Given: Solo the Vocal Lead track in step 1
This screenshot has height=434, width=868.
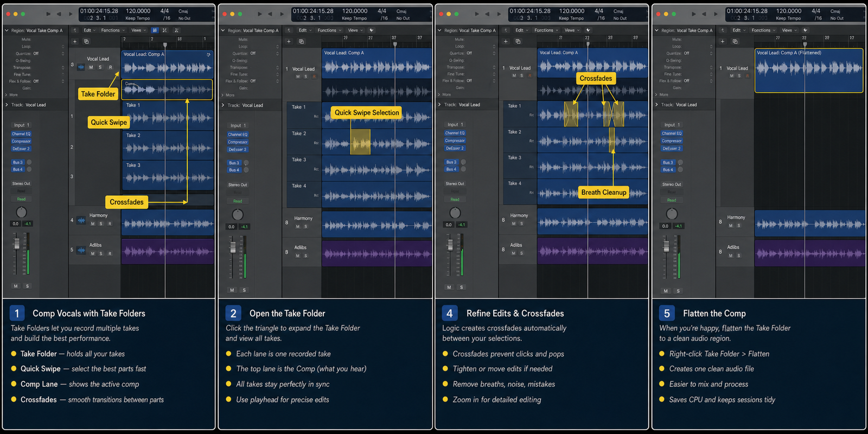Looking at the screenshot, I should 100,67.
